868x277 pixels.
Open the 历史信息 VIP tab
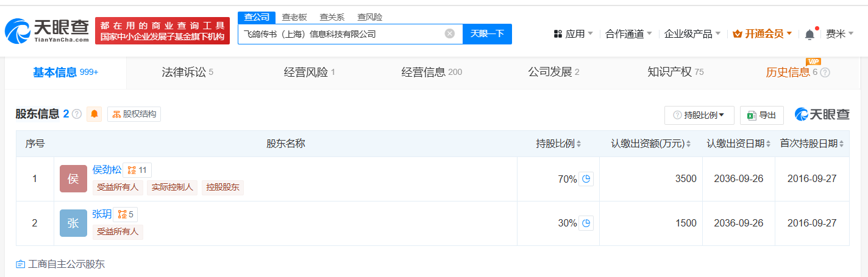pos(791,72)
